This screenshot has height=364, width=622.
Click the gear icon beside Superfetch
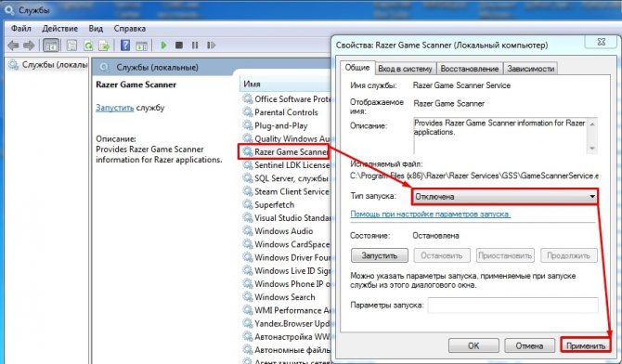pyautogui.click(x=248, y=205)
